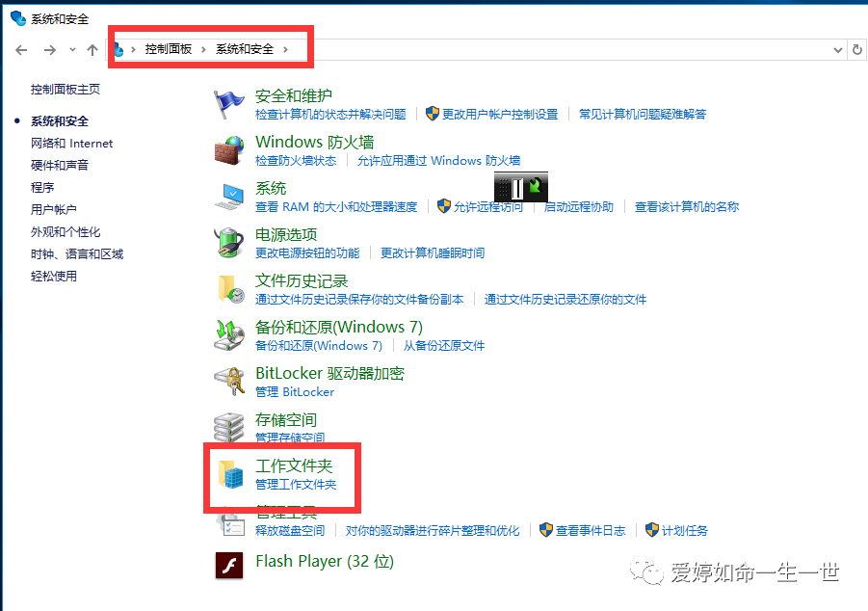Click 启动远程协助 link

pos(578,206)
